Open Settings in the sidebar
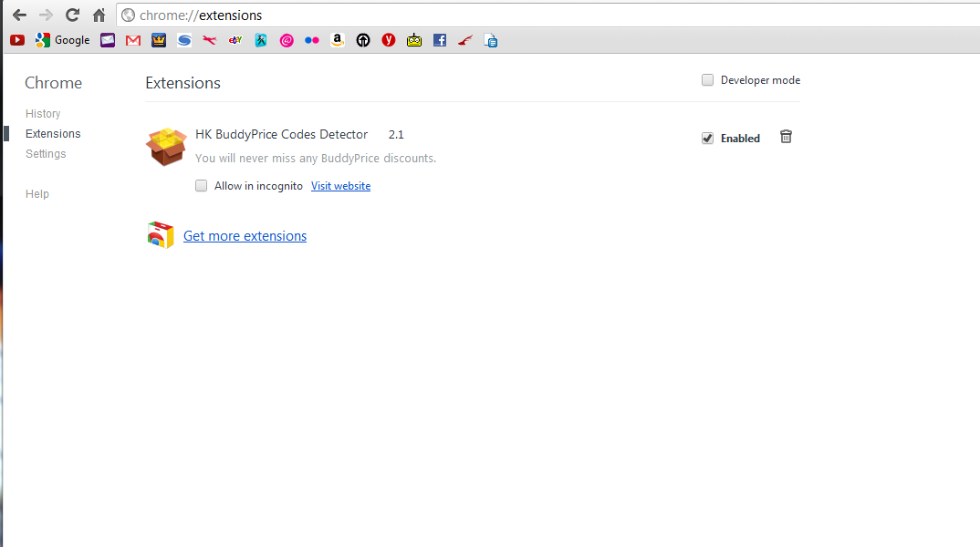The image size is (980, 547). (46, 153)
